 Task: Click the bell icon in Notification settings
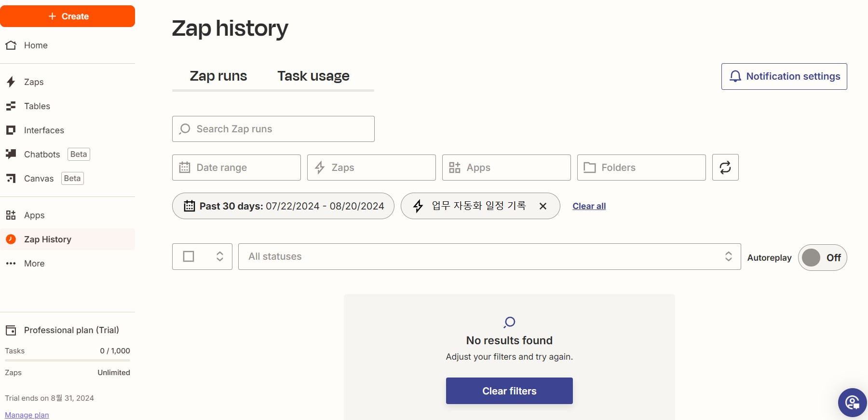(x=735, y=76)
